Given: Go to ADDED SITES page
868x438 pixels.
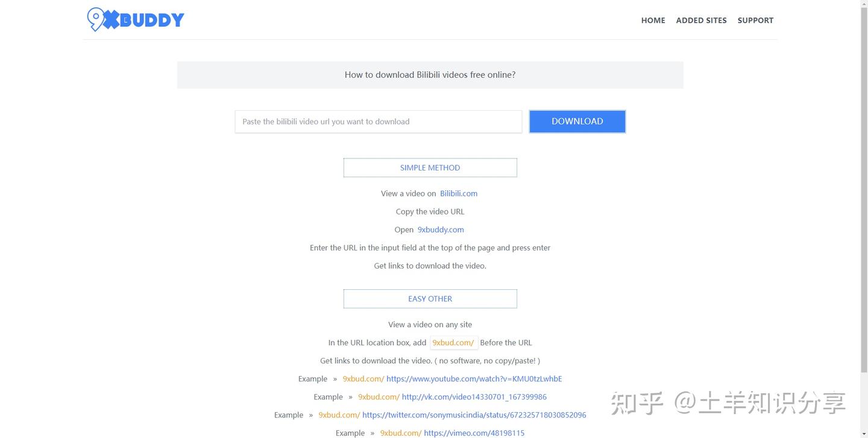Looking at the screenshot, I should (x=701, y=20).
